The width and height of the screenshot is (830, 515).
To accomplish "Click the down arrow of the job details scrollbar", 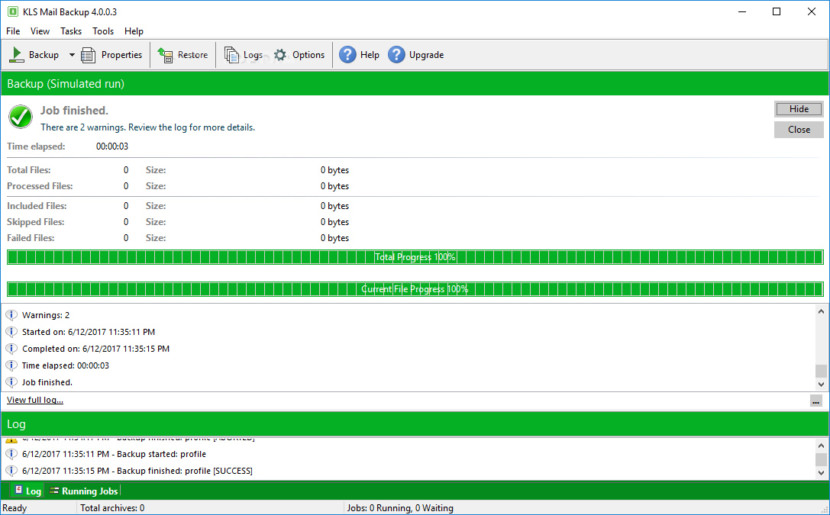I will 820,385.
